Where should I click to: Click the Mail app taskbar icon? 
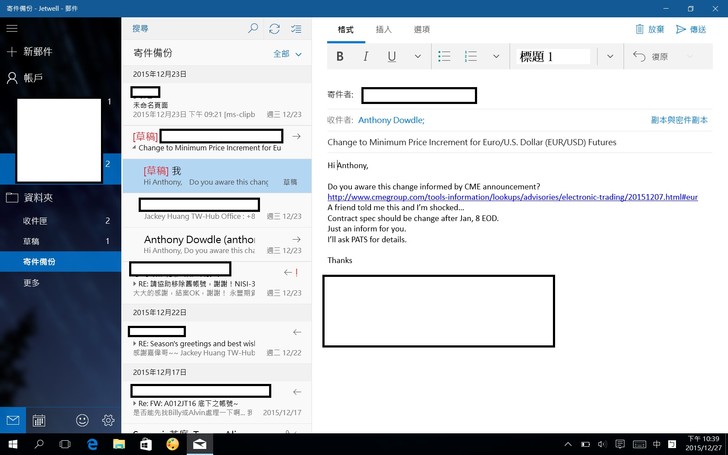[200, 444]
